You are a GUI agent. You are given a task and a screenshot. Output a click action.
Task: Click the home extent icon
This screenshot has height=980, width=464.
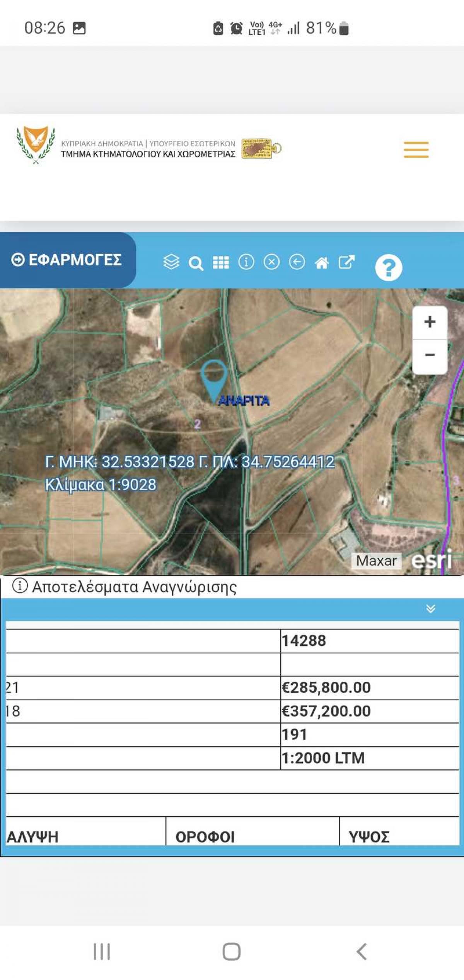click(x=321, y=263)
